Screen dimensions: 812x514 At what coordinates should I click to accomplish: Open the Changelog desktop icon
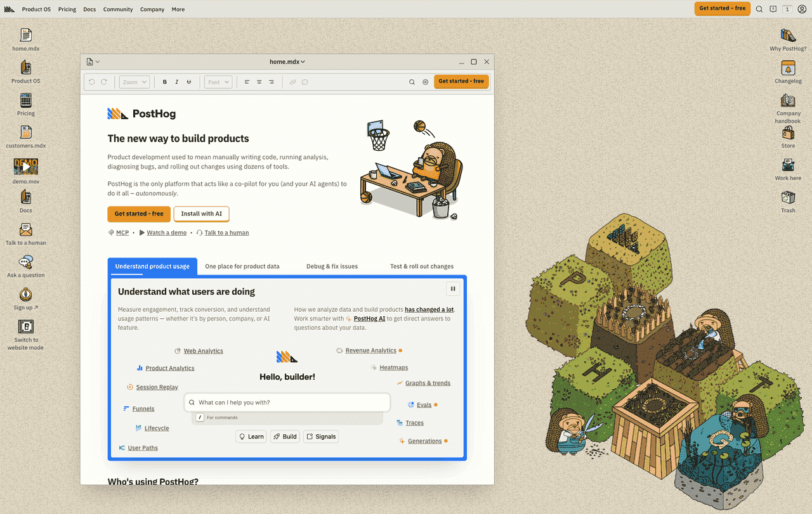pyautogui.click(x=788, y=68)
